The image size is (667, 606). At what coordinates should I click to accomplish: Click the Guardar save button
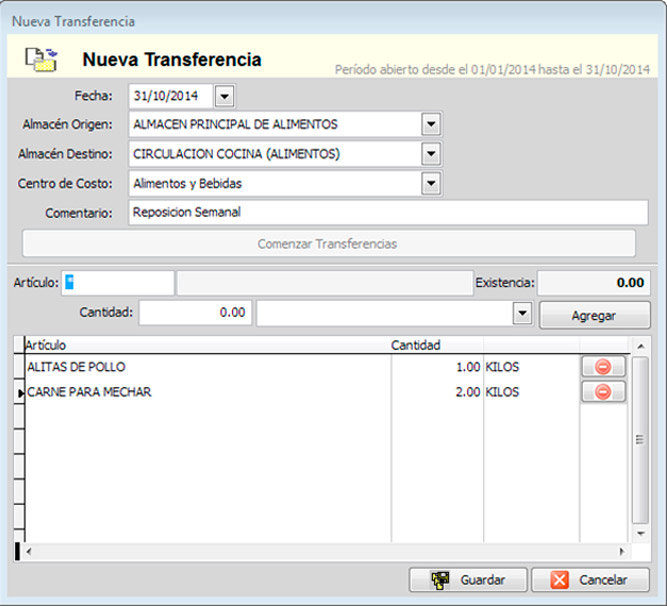tap(468, 580)
